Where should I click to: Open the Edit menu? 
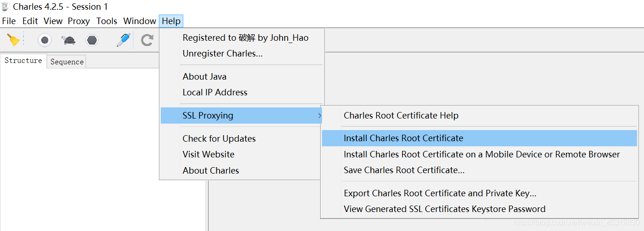[x=30, y=21]
